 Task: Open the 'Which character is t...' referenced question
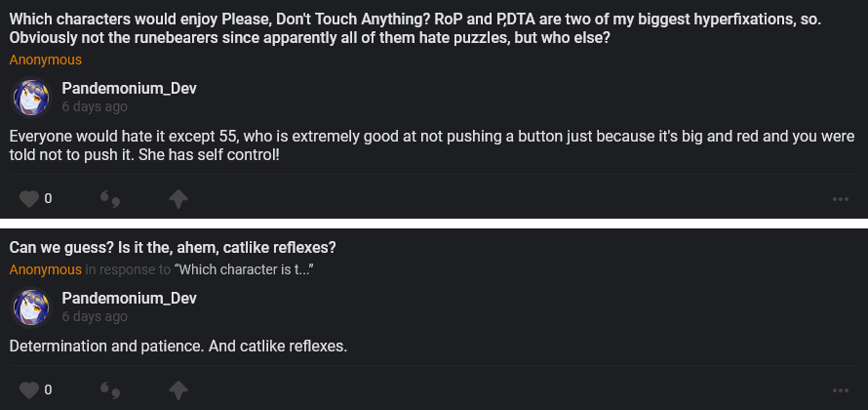click(x=244, y=269)
